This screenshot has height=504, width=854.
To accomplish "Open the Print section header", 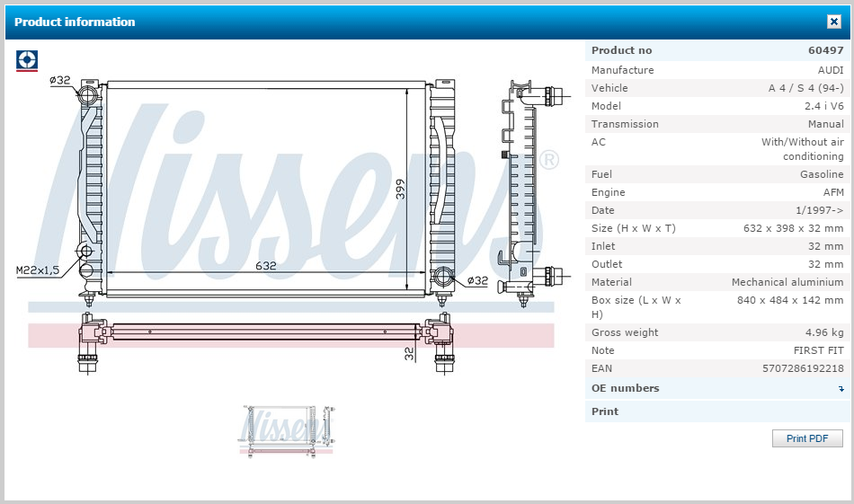I will point(717,411).
